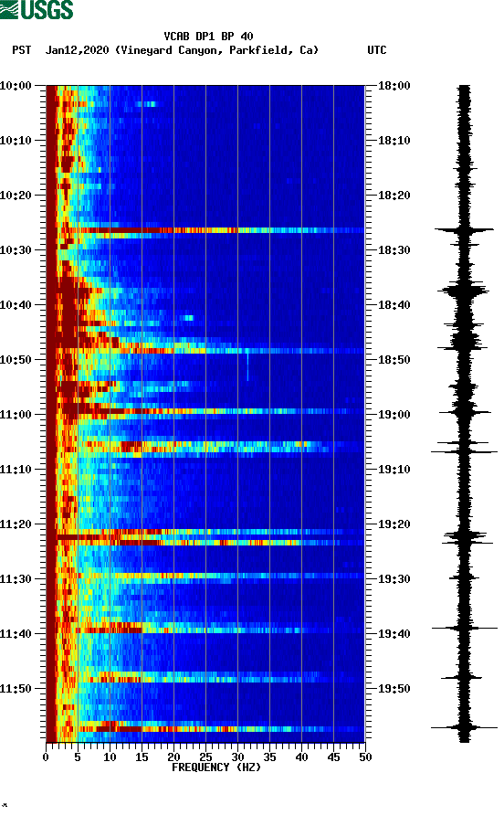Click the 'FREQUENCY (HZ)' axis title

tap(216, 767)
